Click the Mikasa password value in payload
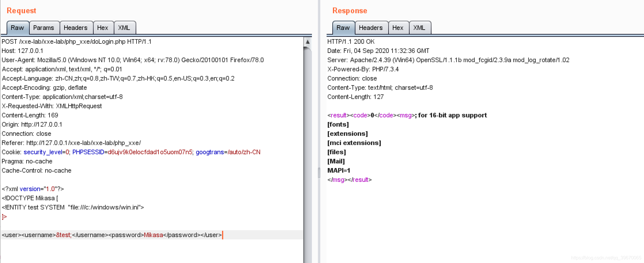 [x=154, y=235]
